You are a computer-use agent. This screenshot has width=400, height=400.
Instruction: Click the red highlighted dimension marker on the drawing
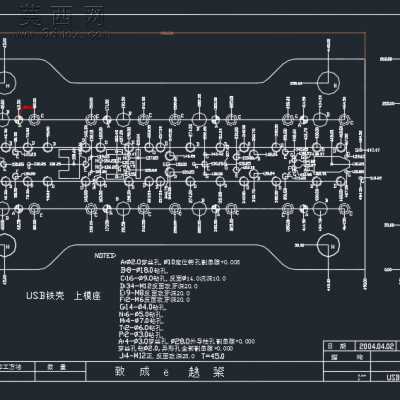(27, 107)
